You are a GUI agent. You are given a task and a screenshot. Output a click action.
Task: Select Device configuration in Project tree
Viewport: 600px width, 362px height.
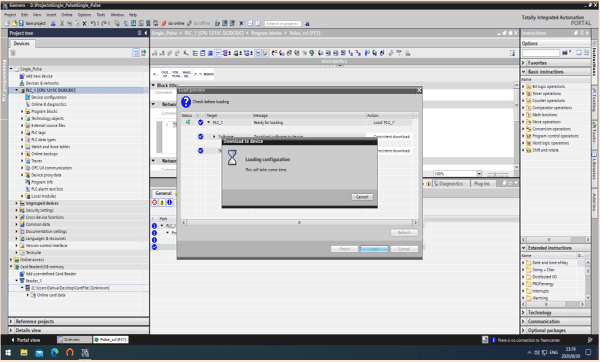point(49,97)
